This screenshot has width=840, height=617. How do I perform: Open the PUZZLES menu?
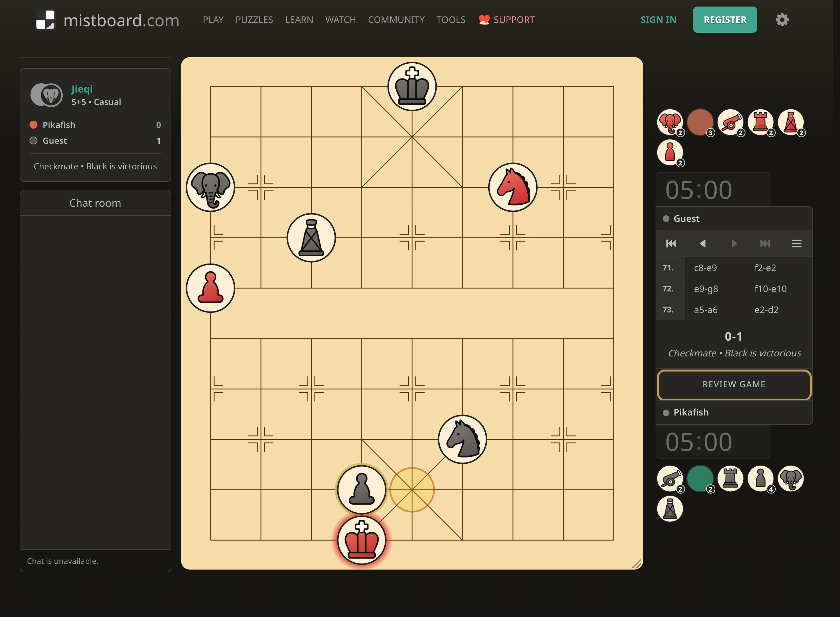pyautogui.click(x=254, y=20)
